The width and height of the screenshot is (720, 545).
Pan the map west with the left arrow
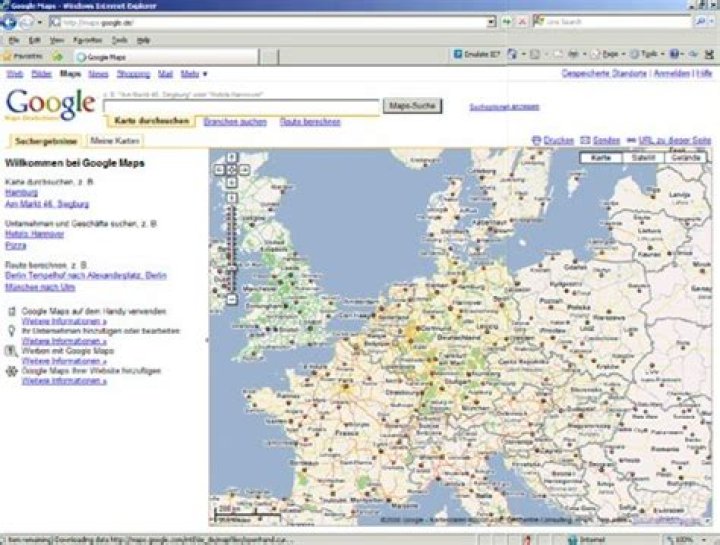219,170
